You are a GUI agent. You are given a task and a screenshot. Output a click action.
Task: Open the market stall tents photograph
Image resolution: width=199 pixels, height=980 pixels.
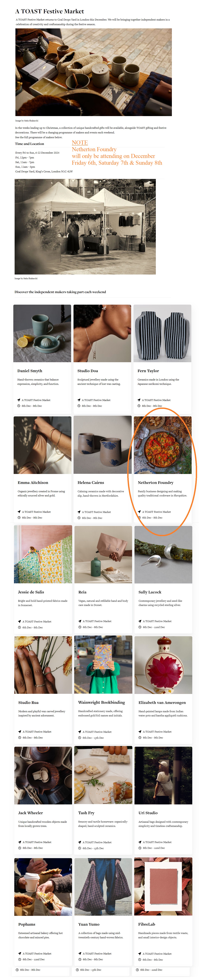tap(85, 226)
